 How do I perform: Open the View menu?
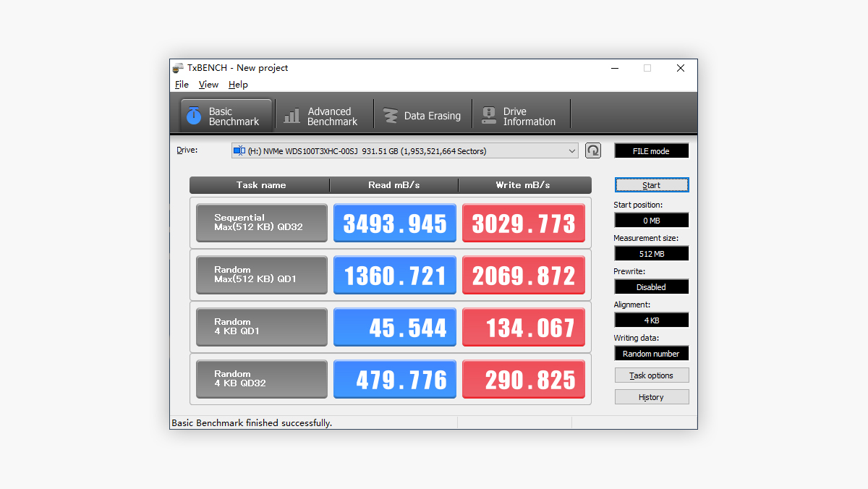pos(208,85)
